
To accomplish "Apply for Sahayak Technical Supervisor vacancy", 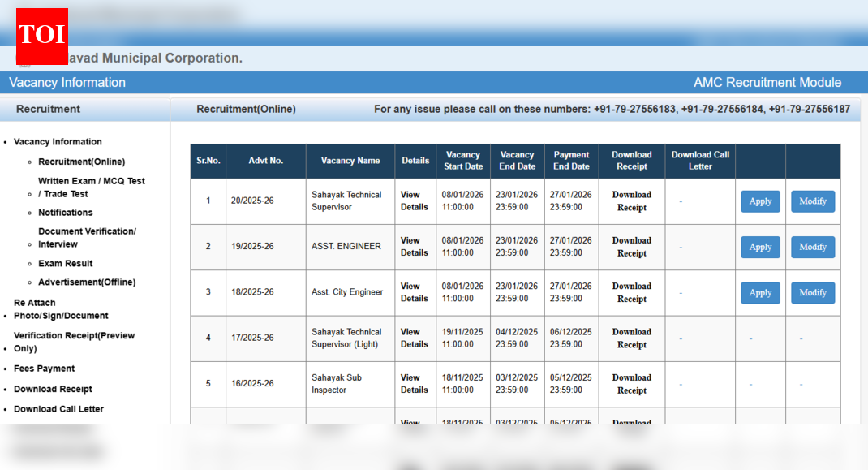I will [x=760, y=201].
